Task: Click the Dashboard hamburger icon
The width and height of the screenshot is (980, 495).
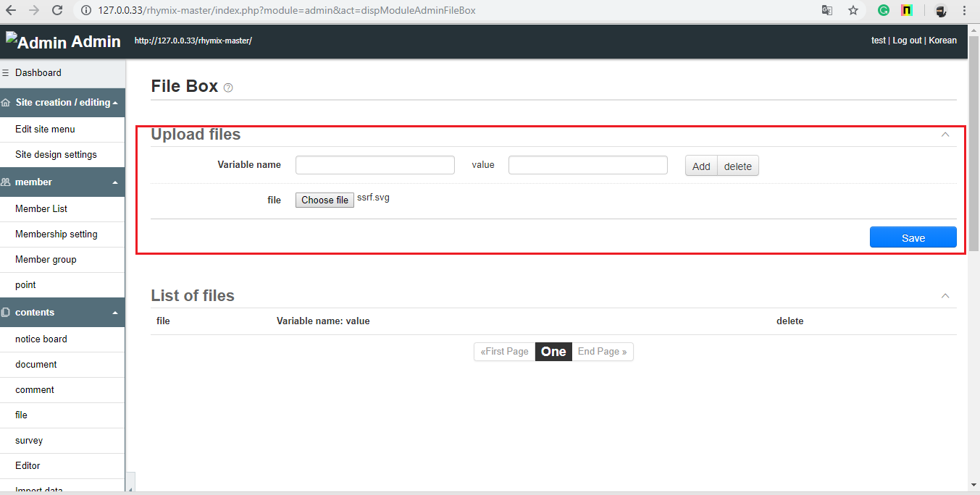Action: click(x=6, y=72)
